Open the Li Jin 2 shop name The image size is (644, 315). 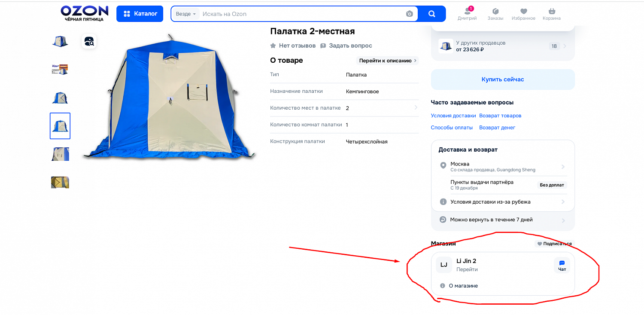[466, 261]
